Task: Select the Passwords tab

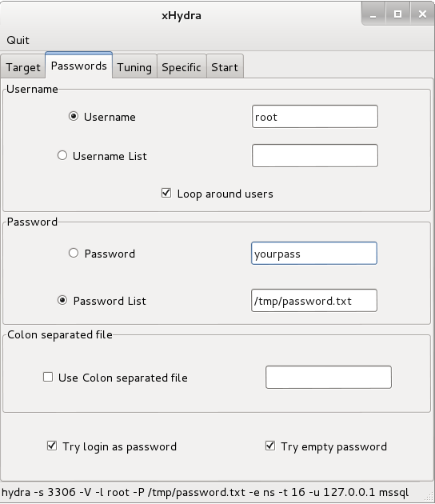Action: point(78,66)
